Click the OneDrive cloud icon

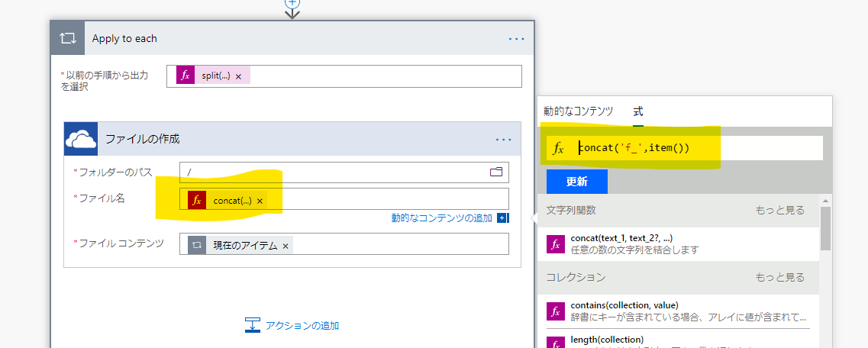pos(81,139)
